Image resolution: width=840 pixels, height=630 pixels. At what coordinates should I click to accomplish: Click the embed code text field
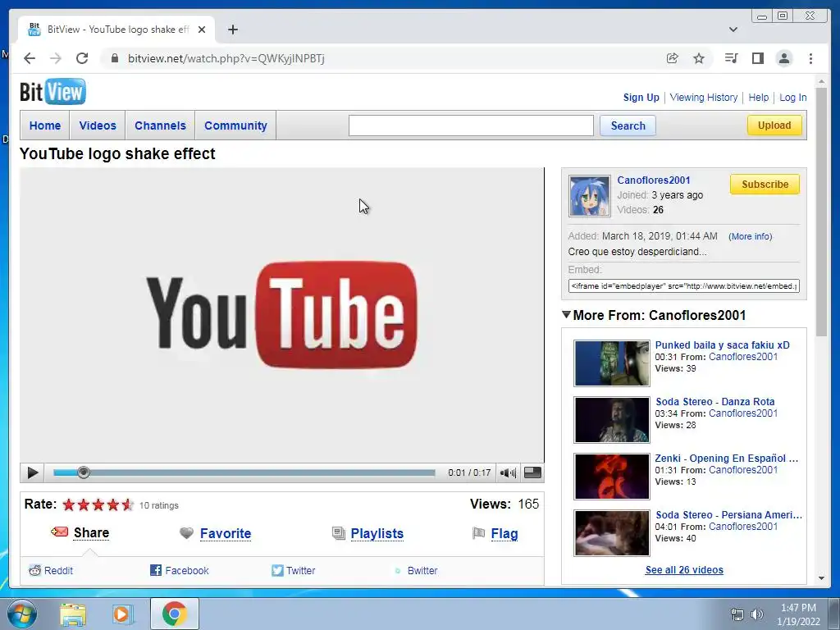point(683,286)
